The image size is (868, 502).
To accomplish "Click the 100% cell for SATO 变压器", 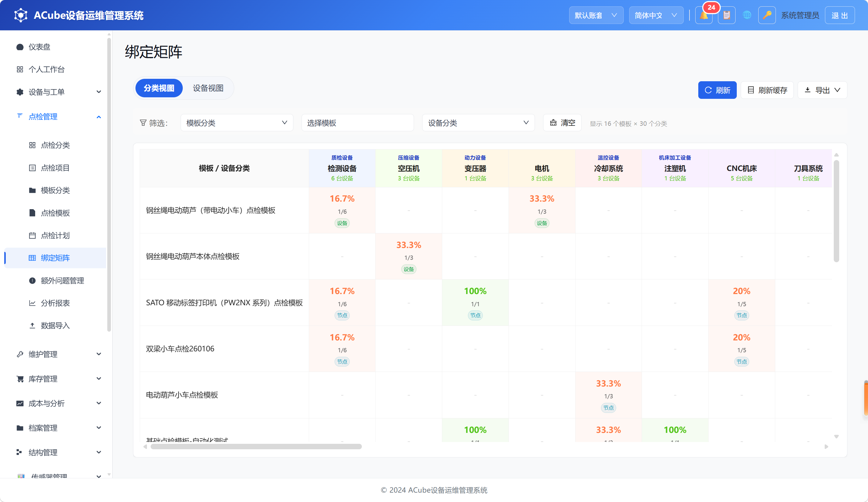I will 475,303.
